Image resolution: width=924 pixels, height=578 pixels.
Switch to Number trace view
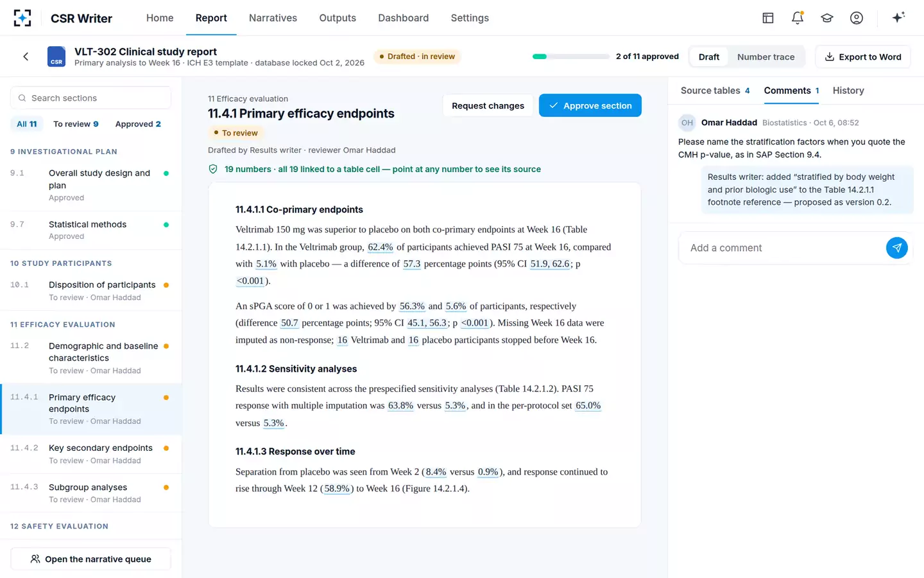766,57
